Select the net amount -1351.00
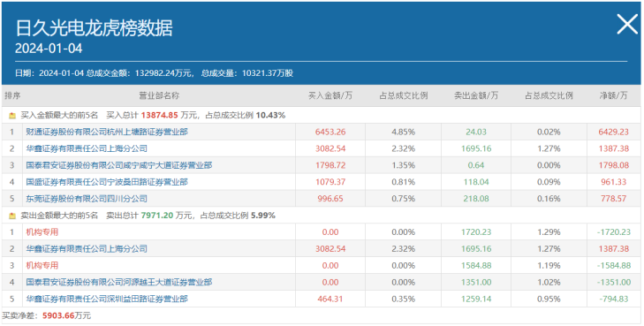Screen dimensions: 644x326 (x=614, y=282)
